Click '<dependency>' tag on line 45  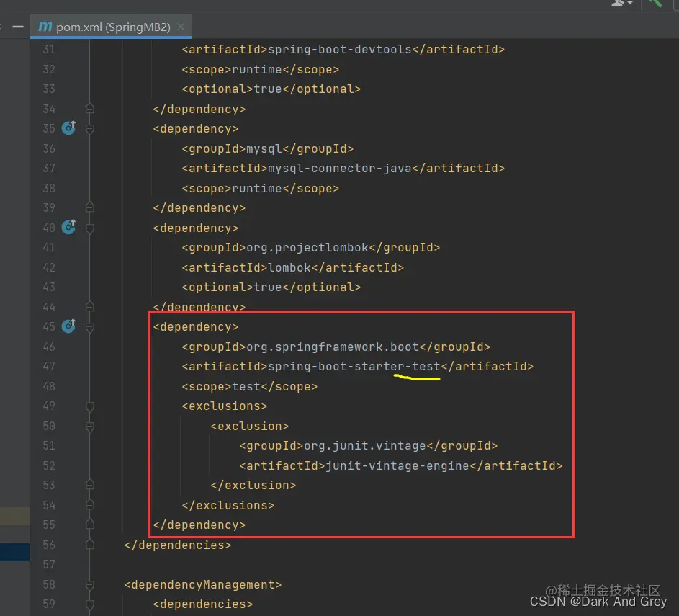(196, 326)
